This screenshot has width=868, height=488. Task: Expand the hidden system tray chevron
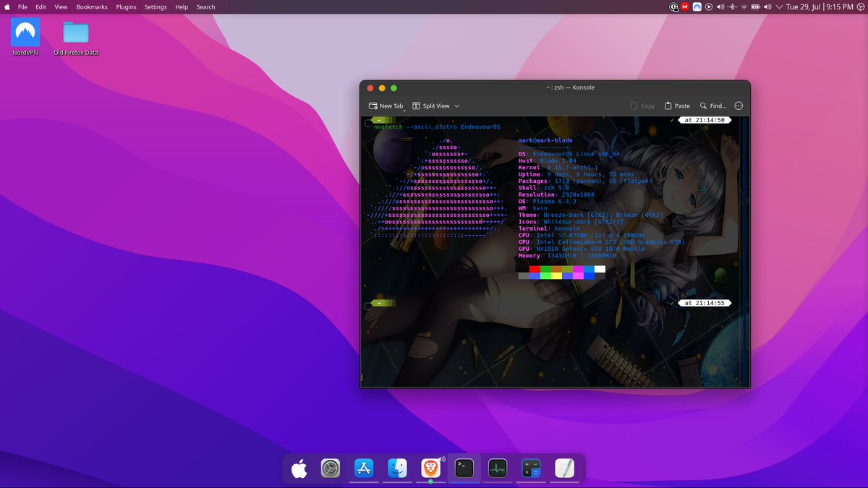pyautogui.click(x=778, y=7)
